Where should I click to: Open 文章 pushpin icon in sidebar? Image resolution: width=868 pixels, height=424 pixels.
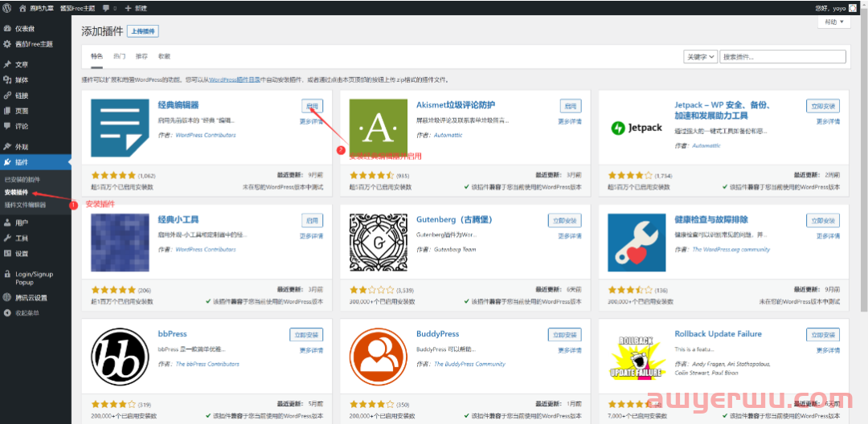(7, 64)
